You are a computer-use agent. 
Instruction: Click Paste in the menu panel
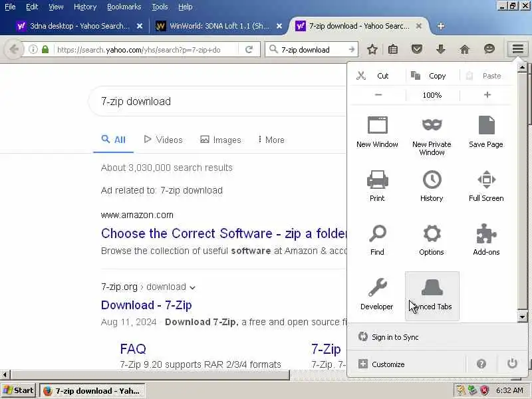click(485, 76)
